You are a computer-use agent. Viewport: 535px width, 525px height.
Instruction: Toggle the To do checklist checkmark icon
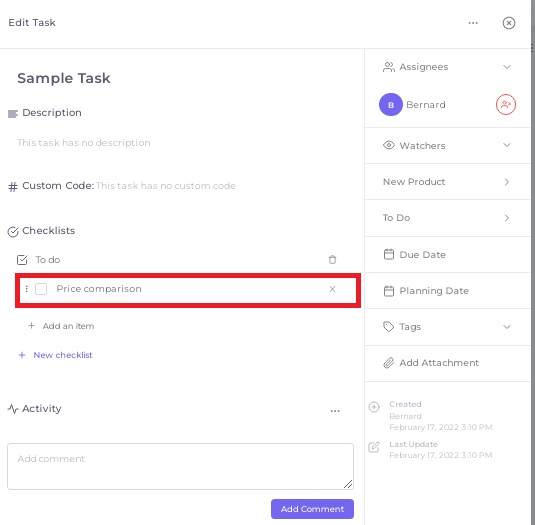click(x=22, y=260)
